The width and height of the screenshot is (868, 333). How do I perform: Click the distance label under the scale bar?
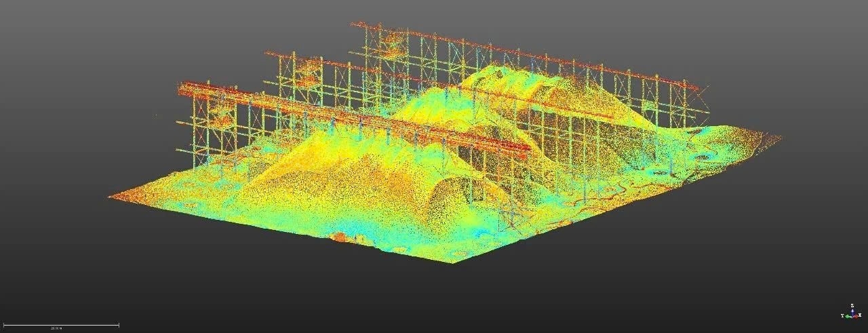[x=56, y=328]
